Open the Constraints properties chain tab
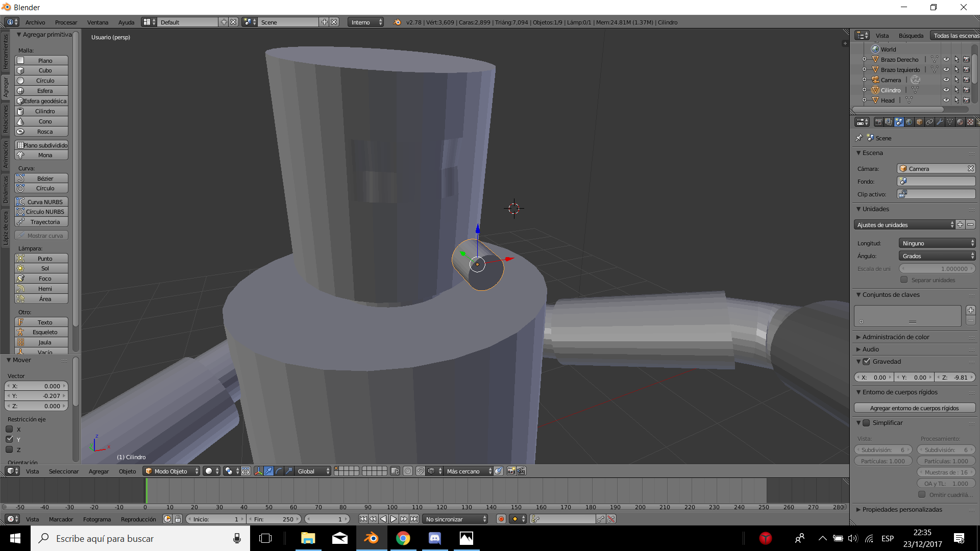 [929, 122]
